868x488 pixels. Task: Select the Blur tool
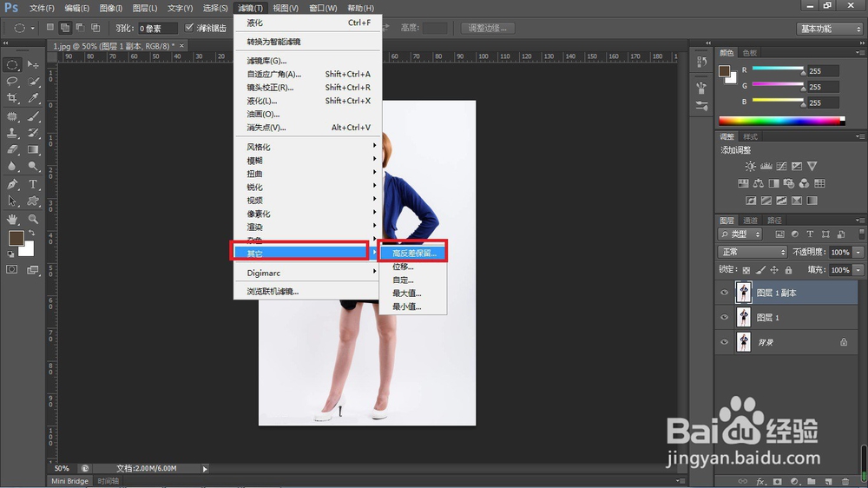[x=12, y=166]
